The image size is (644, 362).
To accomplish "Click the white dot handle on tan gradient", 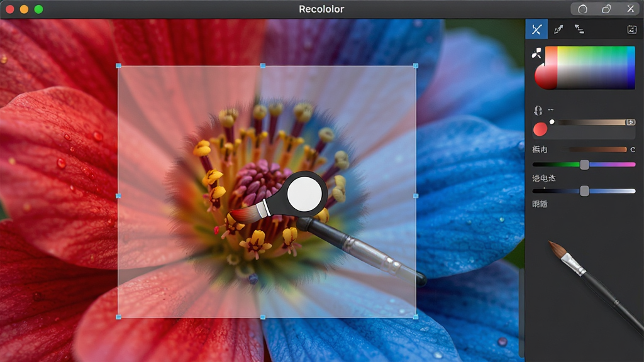I will coord(552,122).
